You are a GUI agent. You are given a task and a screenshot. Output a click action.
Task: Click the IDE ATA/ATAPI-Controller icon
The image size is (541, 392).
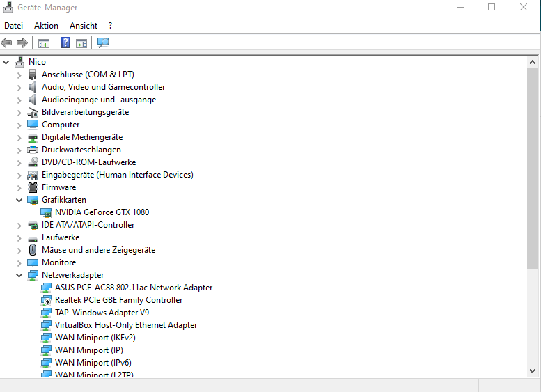coord(33,226)
